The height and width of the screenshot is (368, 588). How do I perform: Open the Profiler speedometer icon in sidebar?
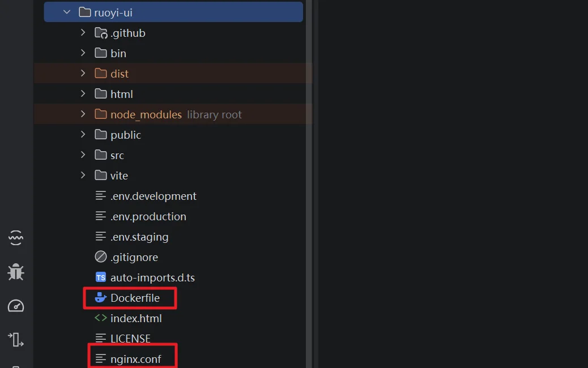click(x=16, y=306)
